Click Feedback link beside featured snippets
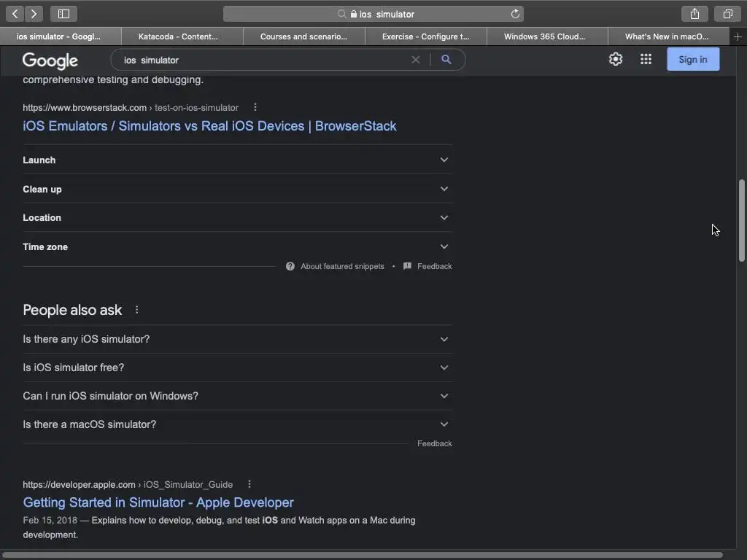 coord(435,266)
